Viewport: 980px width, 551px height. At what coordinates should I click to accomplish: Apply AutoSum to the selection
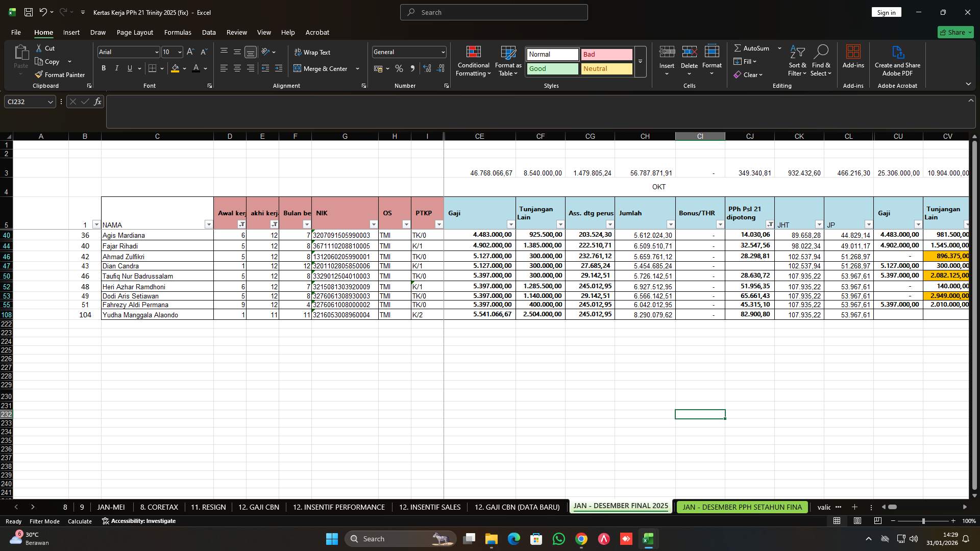pos(752,48)
